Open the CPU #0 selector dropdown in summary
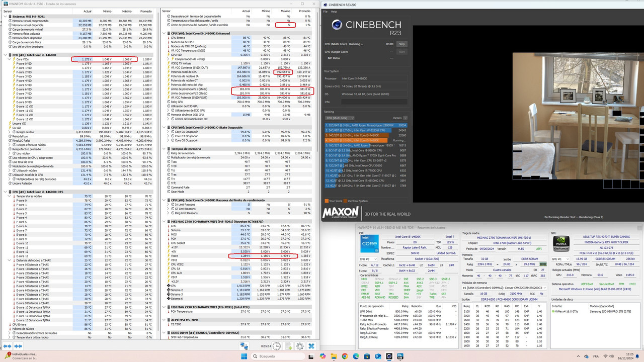 pos(369,259)
